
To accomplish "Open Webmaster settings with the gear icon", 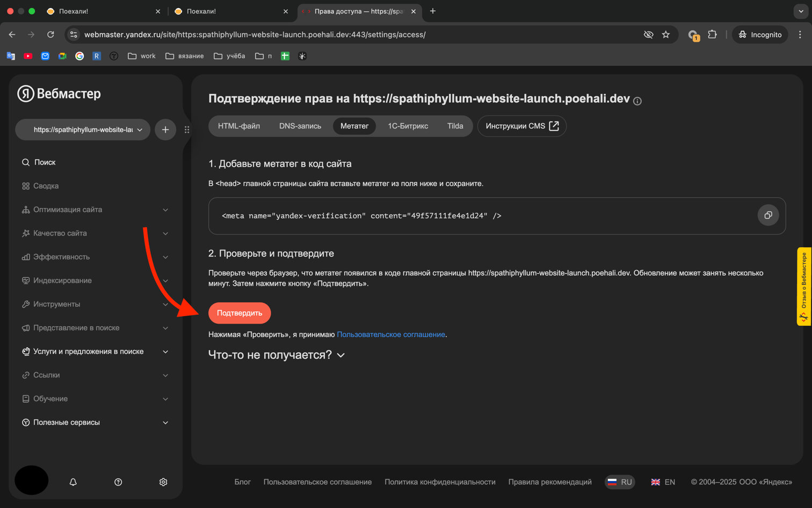I will click(x=163, y=482).
